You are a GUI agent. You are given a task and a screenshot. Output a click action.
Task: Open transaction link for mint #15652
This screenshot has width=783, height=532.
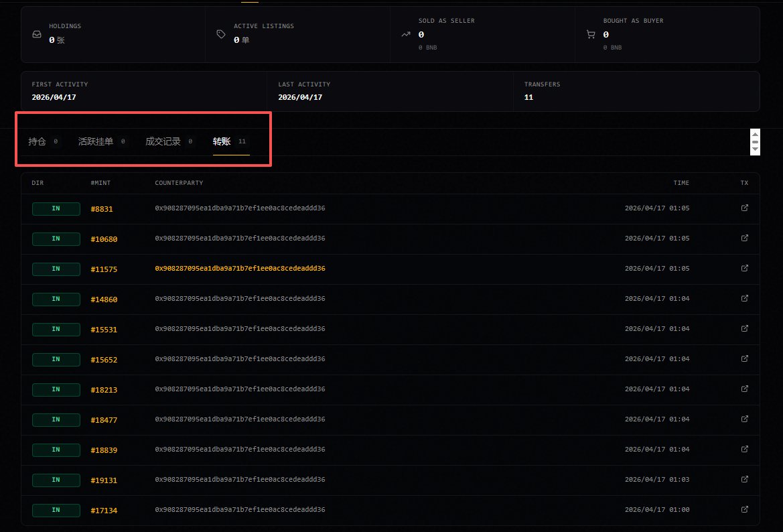pos(745,358)
